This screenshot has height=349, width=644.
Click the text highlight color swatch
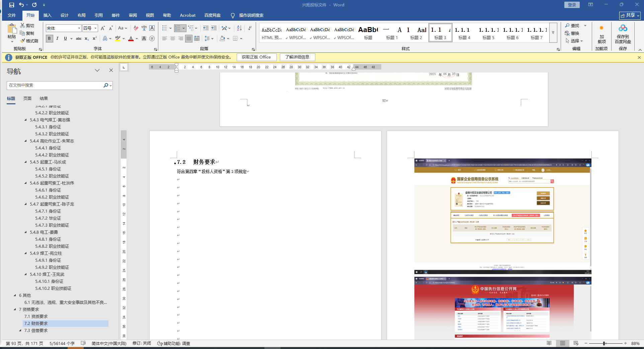118,38
